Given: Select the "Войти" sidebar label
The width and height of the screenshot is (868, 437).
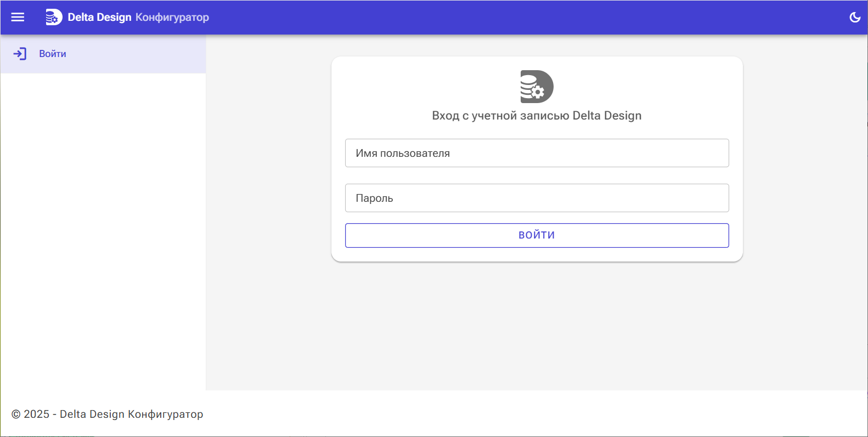Looking at the screenshot, I should 53,54.
